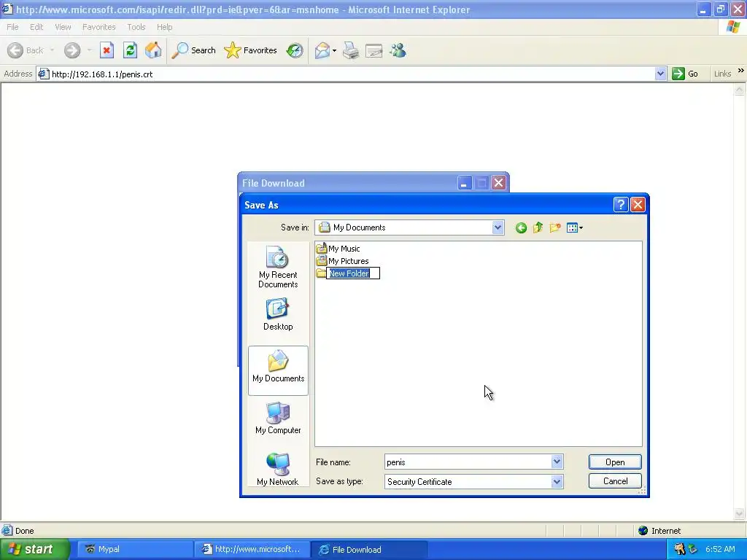
Task: Select the My Music folder
Action: tap(338, 249)
